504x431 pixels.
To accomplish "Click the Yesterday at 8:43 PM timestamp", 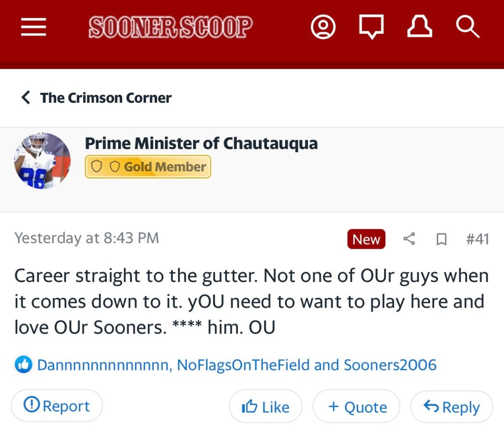I will tap(87, 238).
